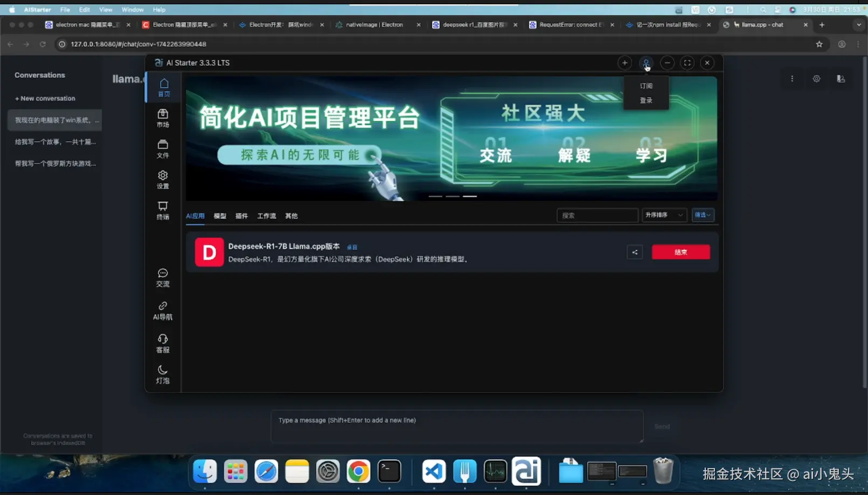Click the llama.cpp theme icon at top right
The width and height of the screenshot is (868, 495).
pos(841,79)
